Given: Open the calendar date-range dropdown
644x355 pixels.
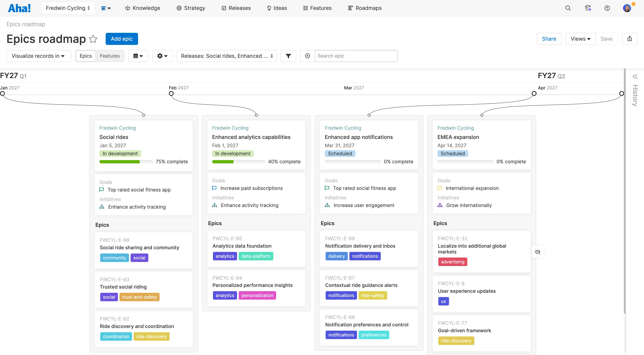Looking at the screenshot, I should (138, 56).
